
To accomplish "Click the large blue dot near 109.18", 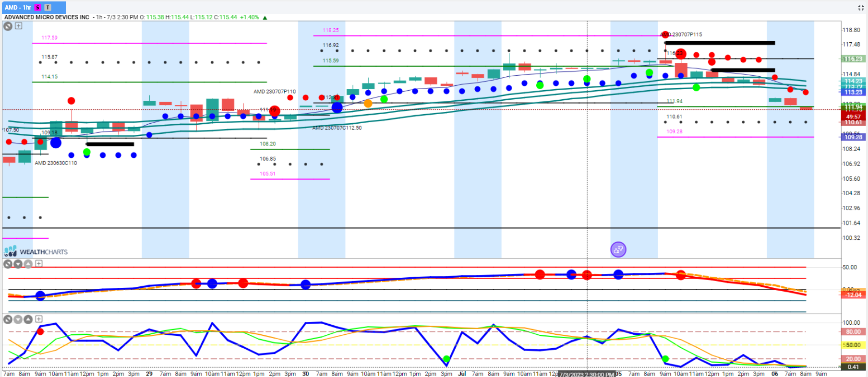I will (56, 142).
